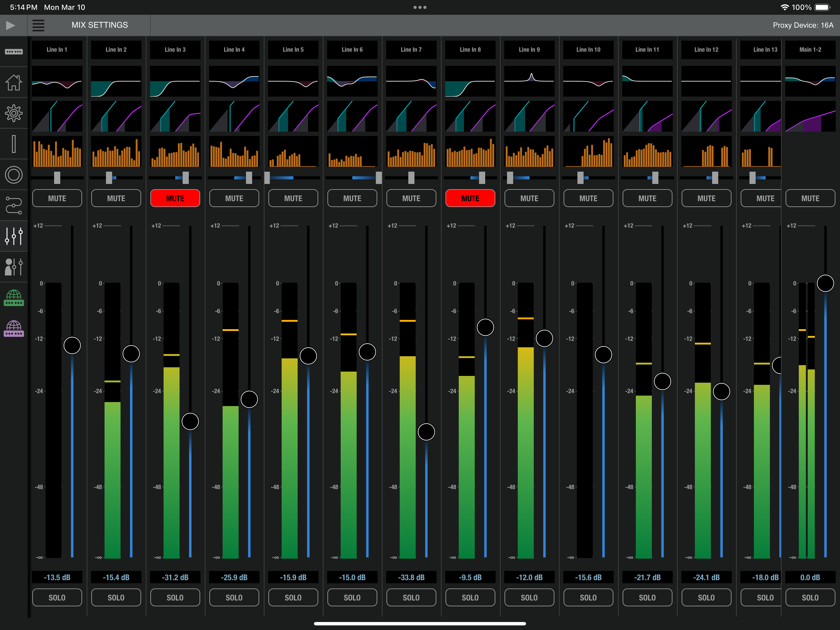The image size is (840, 630).
Task: Select the single channel strip icon
Action: (14, 144)
